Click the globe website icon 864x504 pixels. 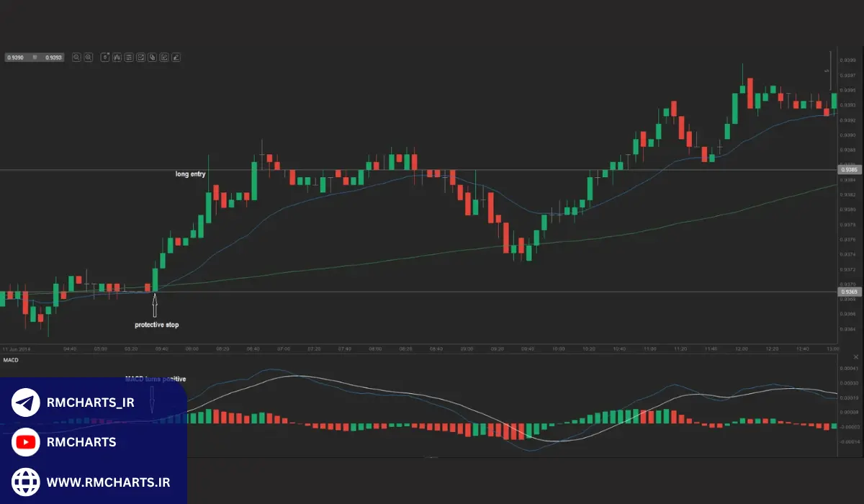(x=26, y=481)
